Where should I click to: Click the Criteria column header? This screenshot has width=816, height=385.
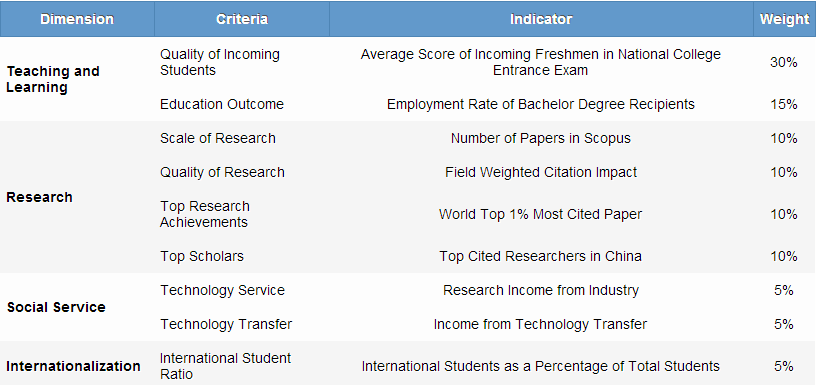[x=242, y=19]
